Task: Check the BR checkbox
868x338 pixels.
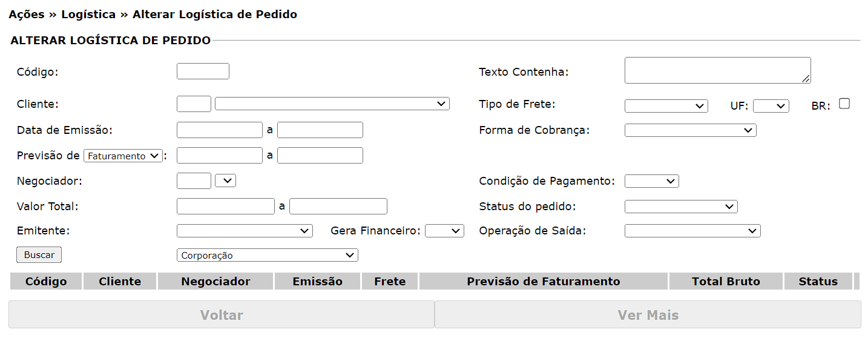Action: (844, 104)
